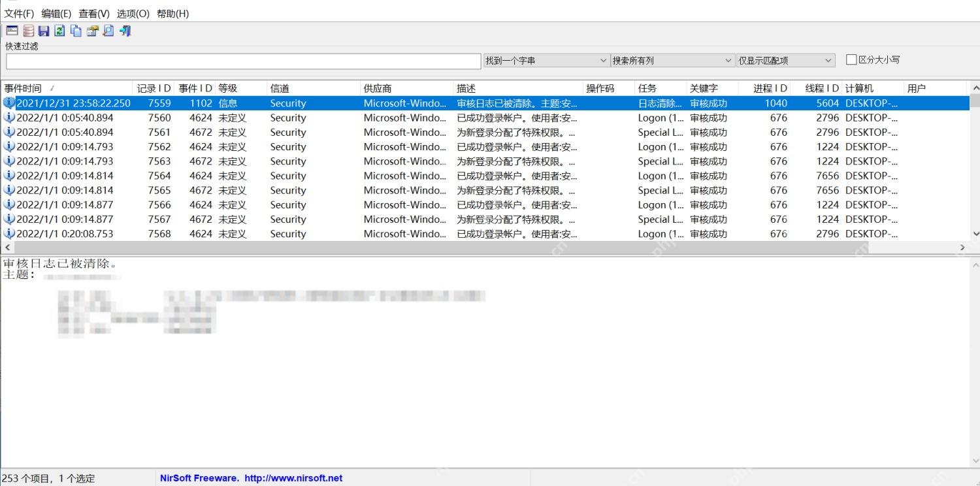Click the data source database icon
This screenshot has width=980, height=486.
pos(29,31)
